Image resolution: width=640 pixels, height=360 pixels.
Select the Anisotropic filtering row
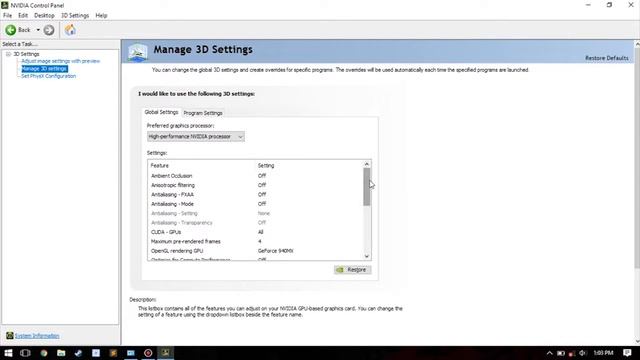point(256,185)
